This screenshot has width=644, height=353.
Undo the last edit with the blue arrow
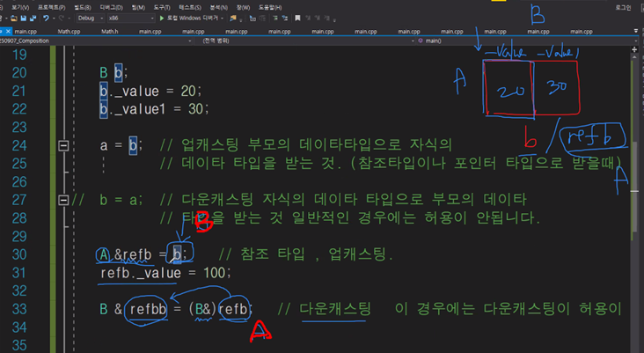point(46,18)
